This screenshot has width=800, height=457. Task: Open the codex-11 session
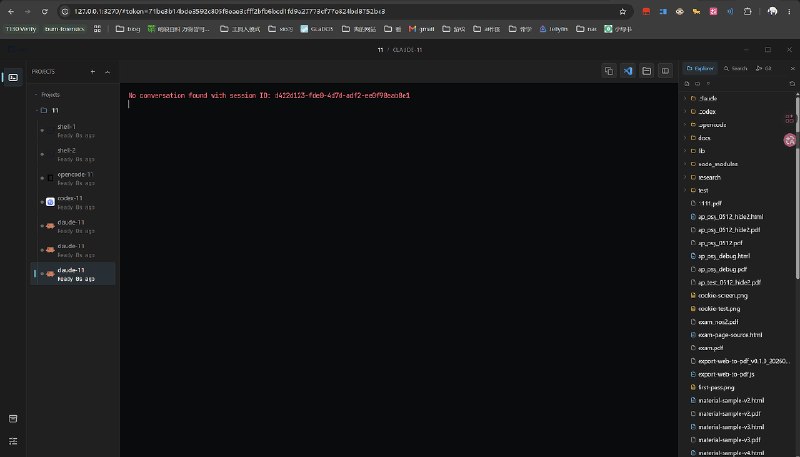(73, 202)
